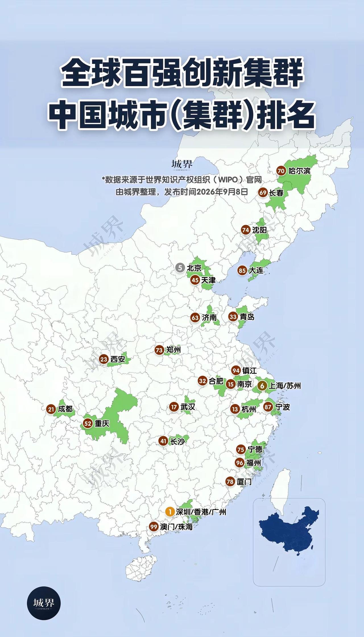Click the rank 6 badge next to 上海/苏州

(x=262, y=386)
